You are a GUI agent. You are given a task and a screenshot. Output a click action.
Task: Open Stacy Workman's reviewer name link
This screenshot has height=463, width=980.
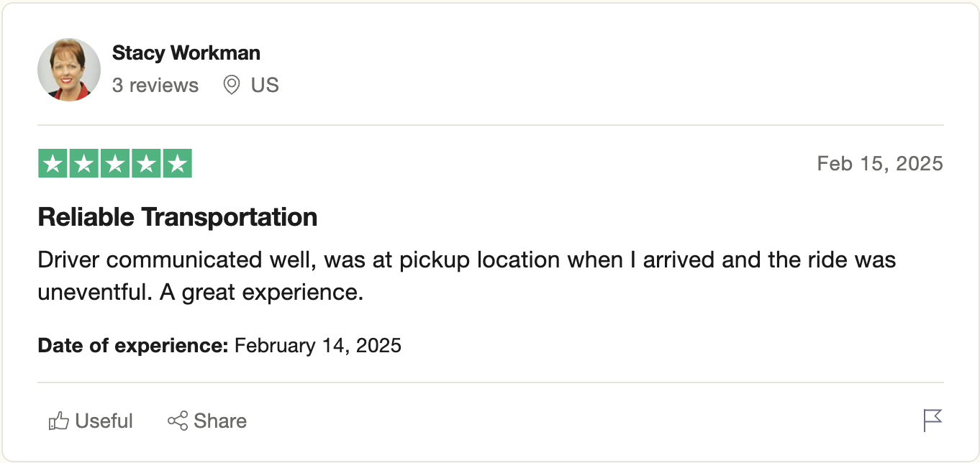coord(186,53)
